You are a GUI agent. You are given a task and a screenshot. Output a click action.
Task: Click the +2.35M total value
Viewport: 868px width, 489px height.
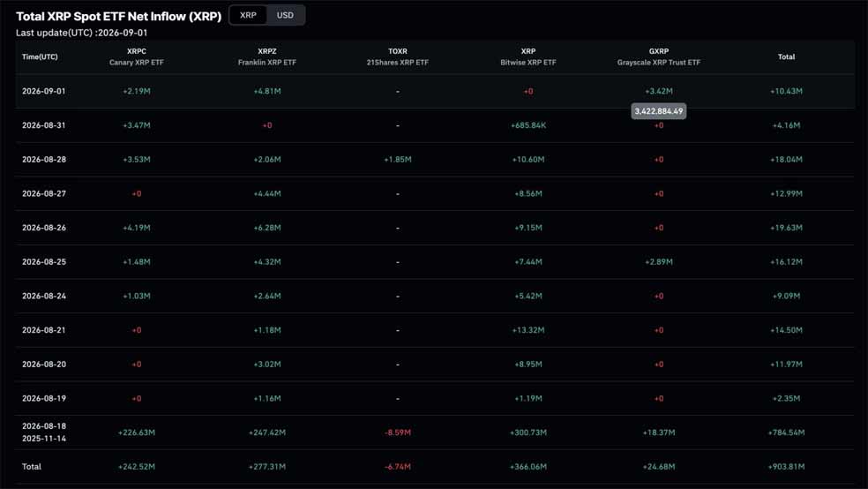pos(786,399)
